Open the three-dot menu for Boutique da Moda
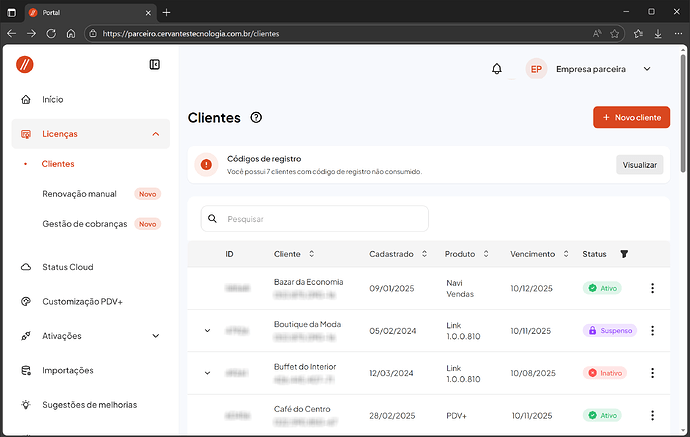Image resolution: width=690 pixels, height=437 pixels. [x=652, y=330]
